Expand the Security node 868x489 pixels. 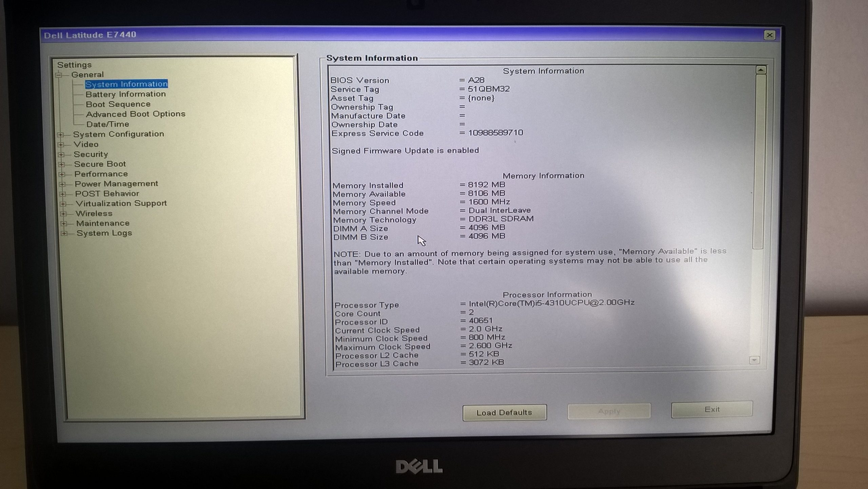click(61, 155)
